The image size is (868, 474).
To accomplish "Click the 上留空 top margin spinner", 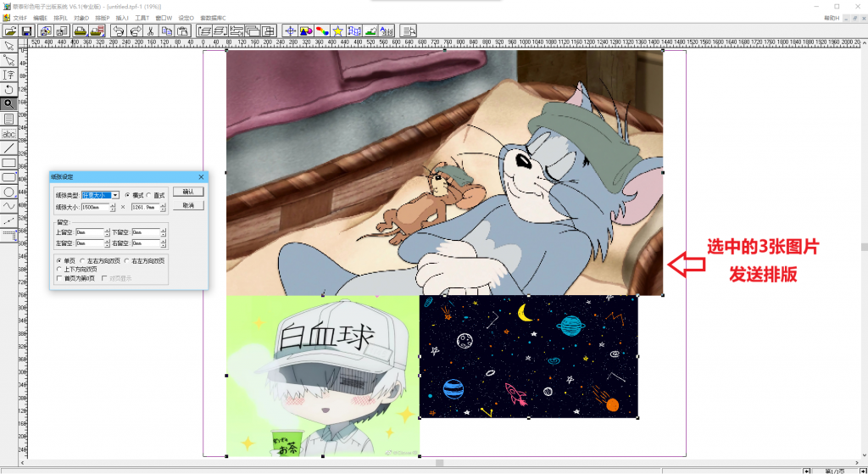I will [107, 232].
